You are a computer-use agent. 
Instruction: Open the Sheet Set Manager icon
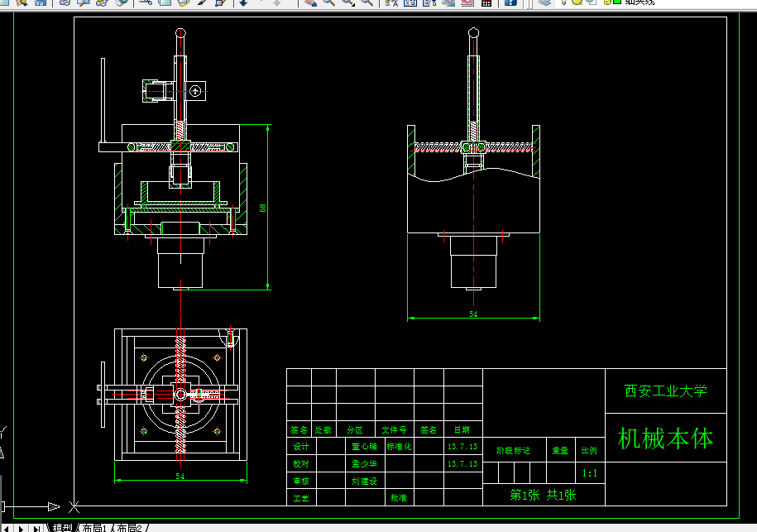click(x=448, y=2)
